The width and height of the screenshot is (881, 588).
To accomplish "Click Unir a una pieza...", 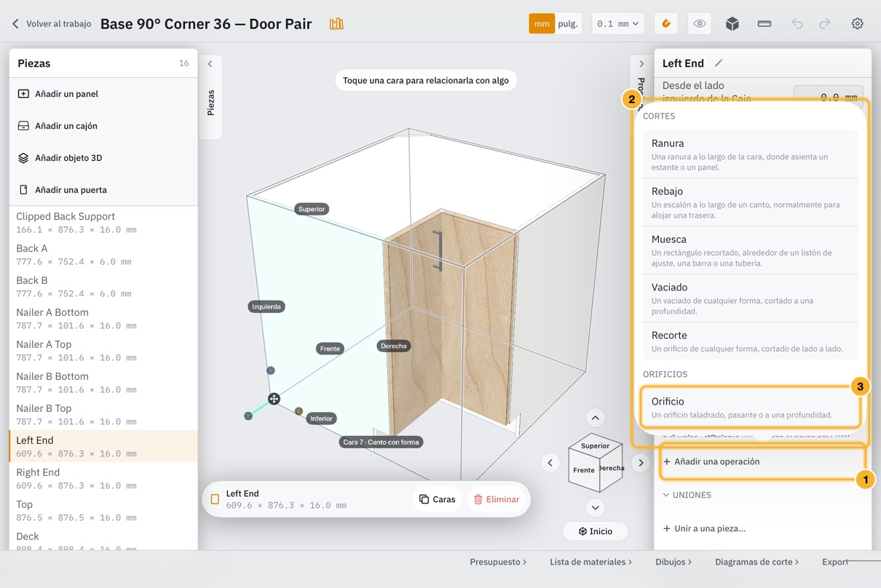I will point(705,528).
